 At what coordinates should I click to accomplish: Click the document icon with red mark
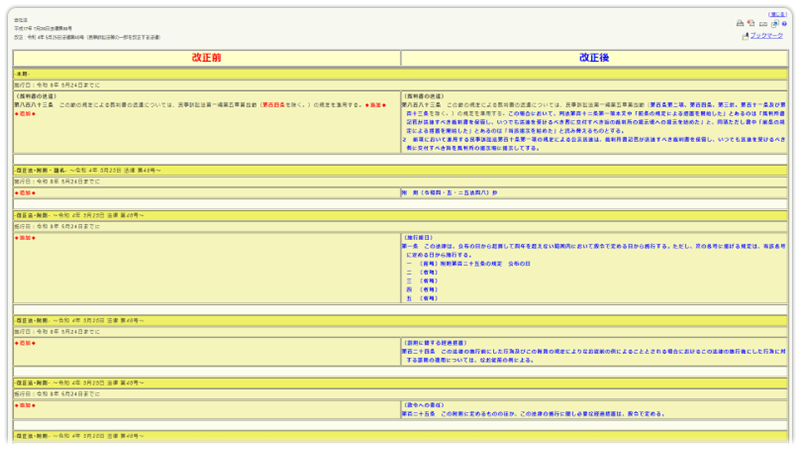pyautogui.click(x=750, y=23)
